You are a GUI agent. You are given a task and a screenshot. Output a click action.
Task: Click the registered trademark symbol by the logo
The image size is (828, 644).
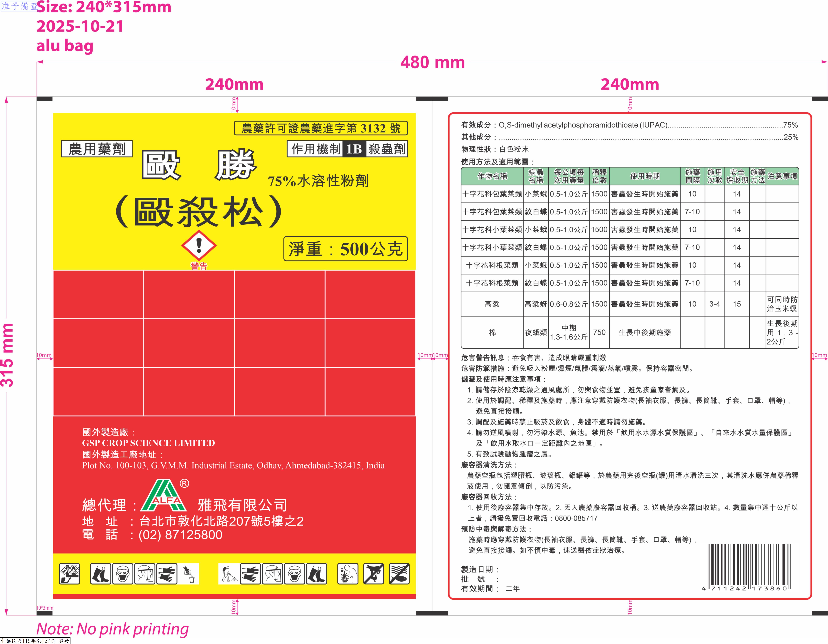pos(184,483)
